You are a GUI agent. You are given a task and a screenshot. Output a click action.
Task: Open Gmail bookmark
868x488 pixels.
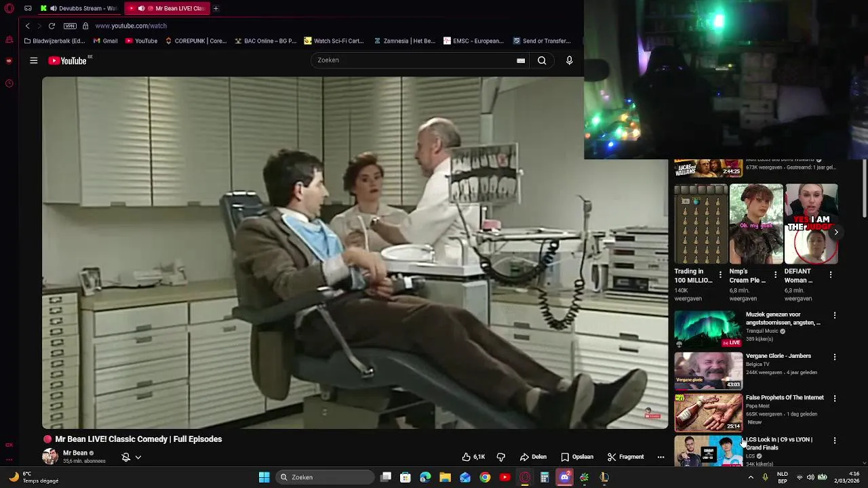pyautogui.click(x=105, y=41)
